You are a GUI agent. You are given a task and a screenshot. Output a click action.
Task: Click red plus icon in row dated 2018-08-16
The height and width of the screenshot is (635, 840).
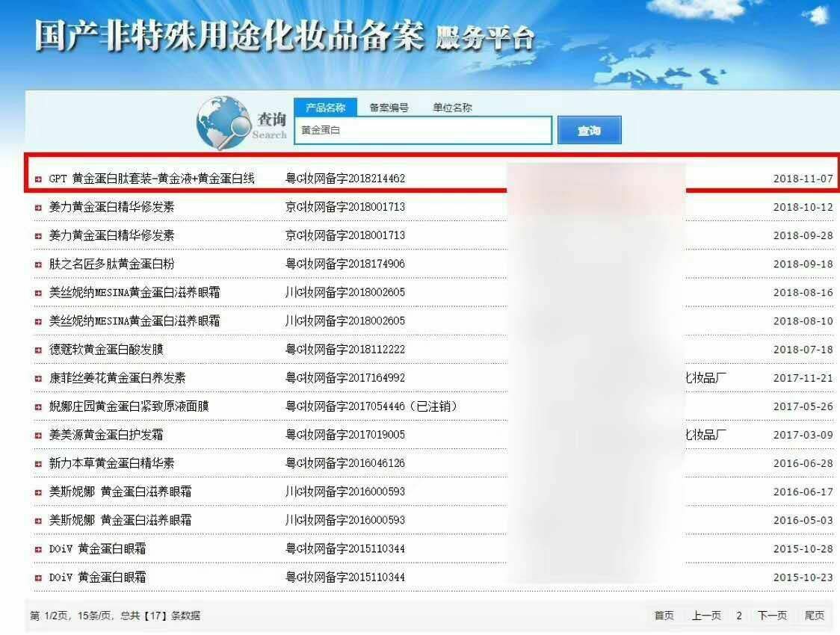point(38,294)
